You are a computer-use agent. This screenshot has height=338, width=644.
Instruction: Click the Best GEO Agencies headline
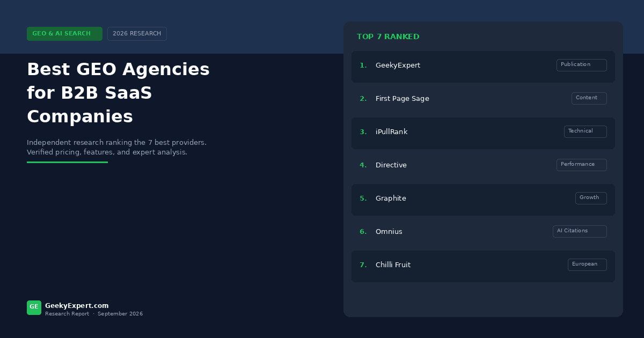pos(118,93)
